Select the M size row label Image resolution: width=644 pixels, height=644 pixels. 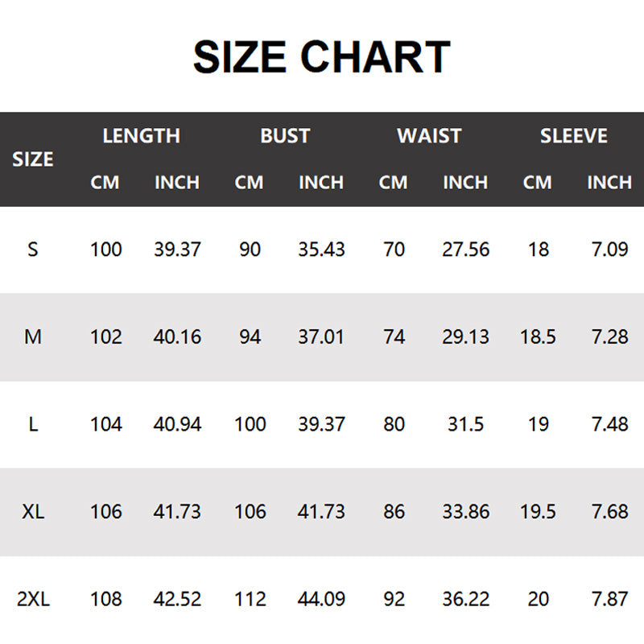(33, 336)
